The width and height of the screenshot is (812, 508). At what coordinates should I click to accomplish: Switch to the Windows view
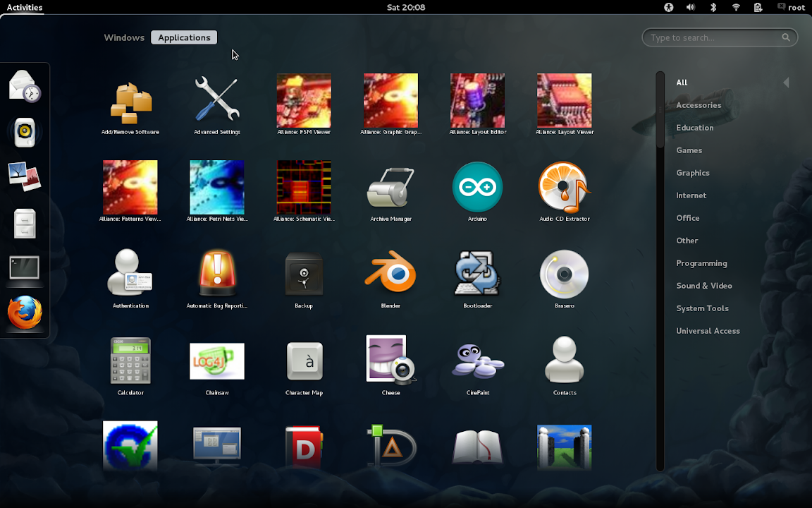[124, 37]
